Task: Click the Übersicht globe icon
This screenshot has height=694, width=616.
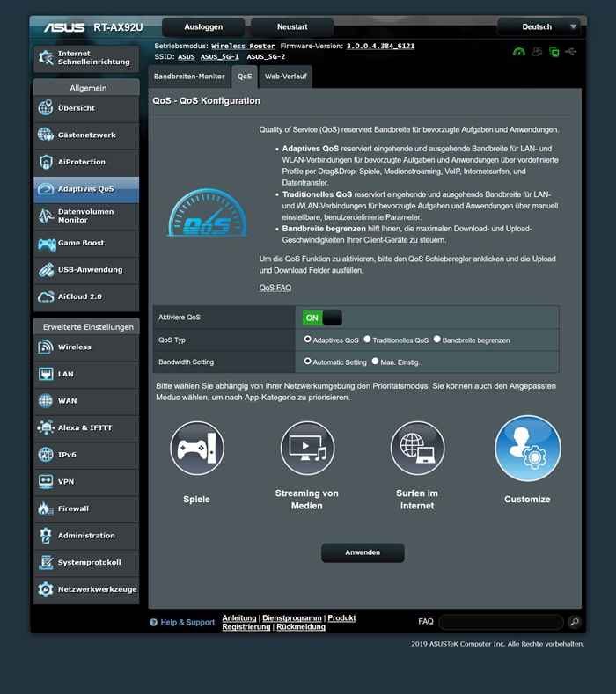Action: pyautogui.click(x=46, y=107)
